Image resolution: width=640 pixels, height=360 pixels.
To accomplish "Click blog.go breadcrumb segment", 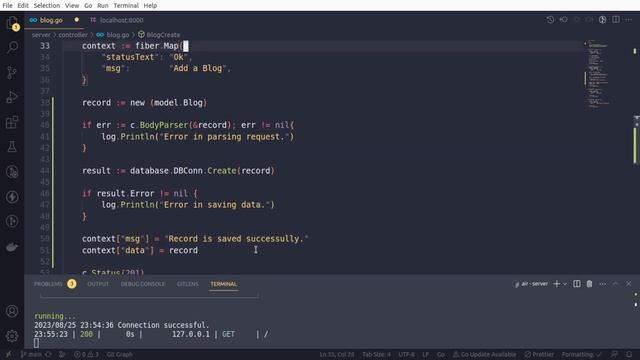I will [113, 35].
